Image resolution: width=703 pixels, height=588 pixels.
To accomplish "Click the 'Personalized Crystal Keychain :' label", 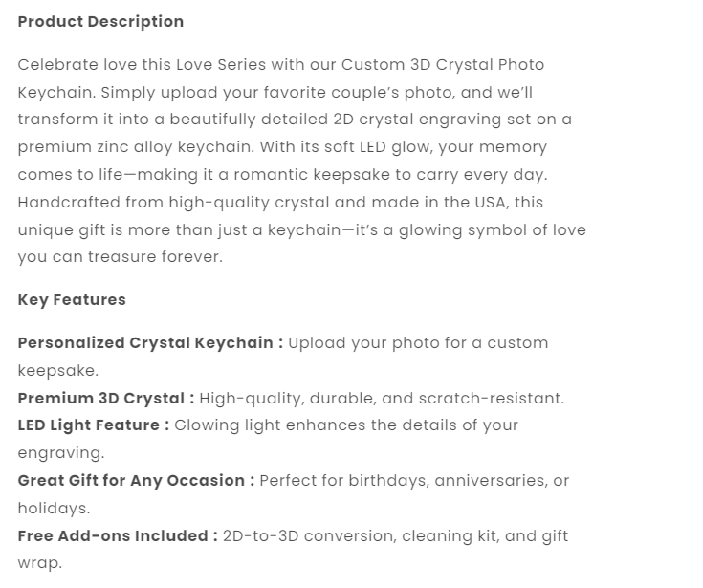I will pos(150,342).
